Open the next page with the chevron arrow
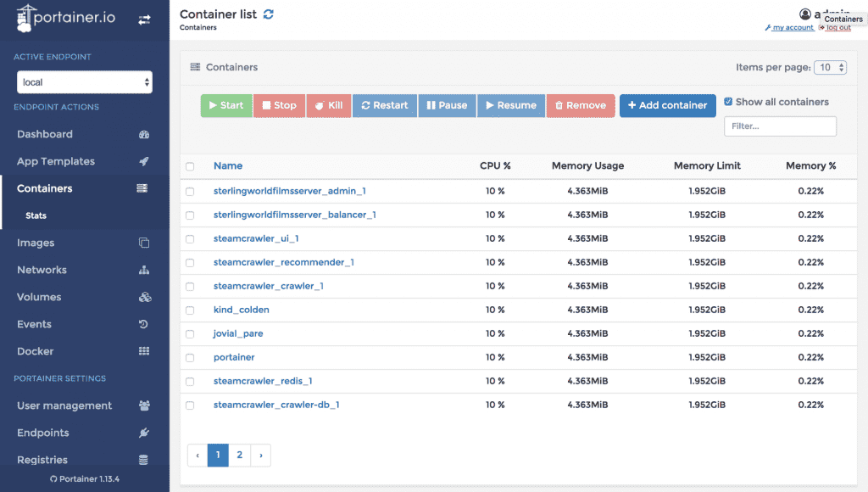Screen dimensions: 868x492 260,456
